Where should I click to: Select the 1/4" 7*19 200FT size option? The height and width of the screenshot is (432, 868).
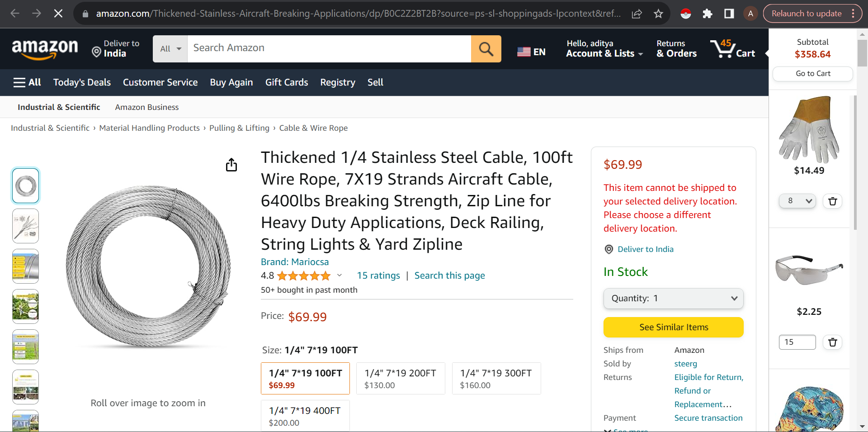pos(401,379)
